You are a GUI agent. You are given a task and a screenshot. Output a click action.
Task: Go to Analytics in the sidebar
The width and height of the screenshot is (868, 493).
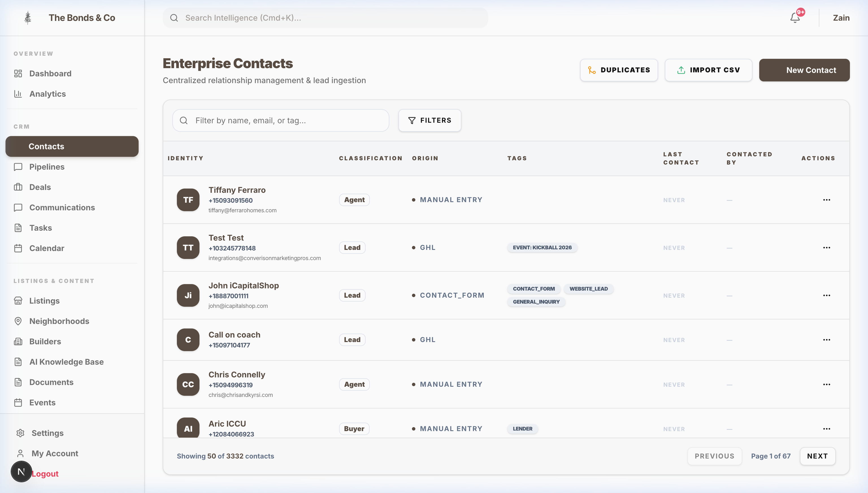pyautogui.click(x=72, y=94)
